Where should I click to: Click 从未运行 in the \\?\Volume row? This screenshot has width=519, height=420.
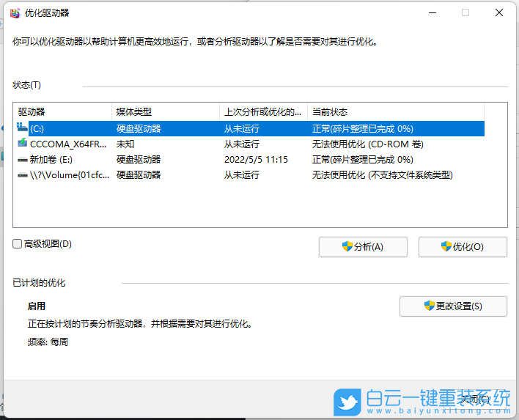(x=242, y=175)
